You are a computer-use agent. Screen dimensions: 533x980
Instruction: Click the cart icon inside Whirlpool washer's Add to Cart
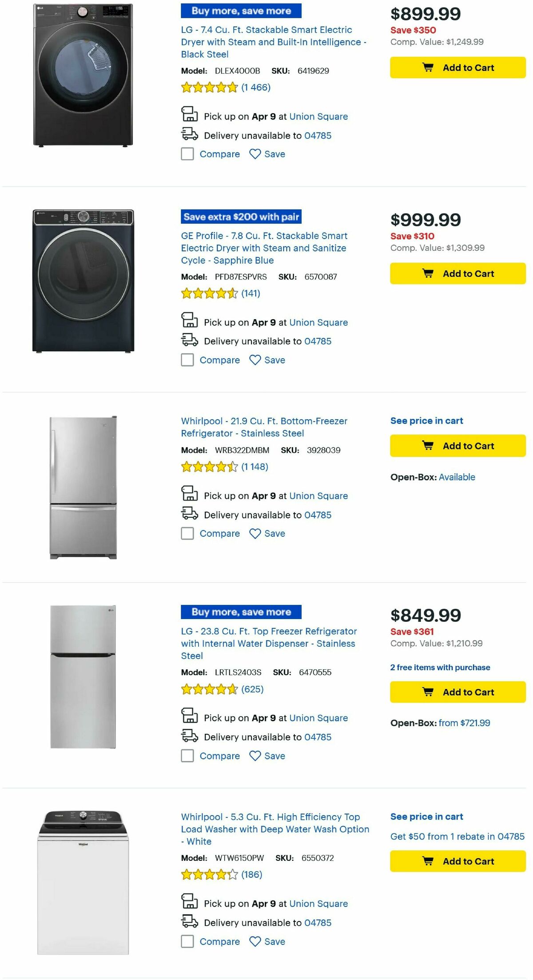[428, 861]
